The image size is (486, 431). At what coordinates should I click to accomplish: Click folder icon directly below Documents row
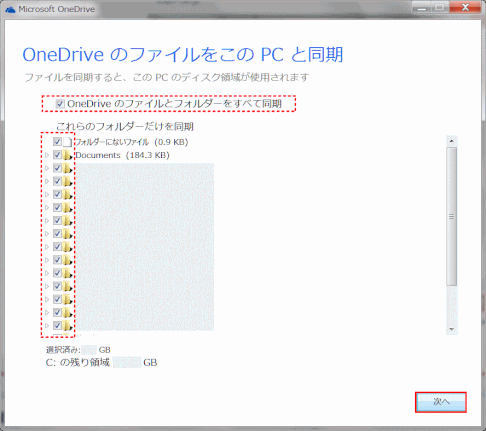[x=67, y=168]
